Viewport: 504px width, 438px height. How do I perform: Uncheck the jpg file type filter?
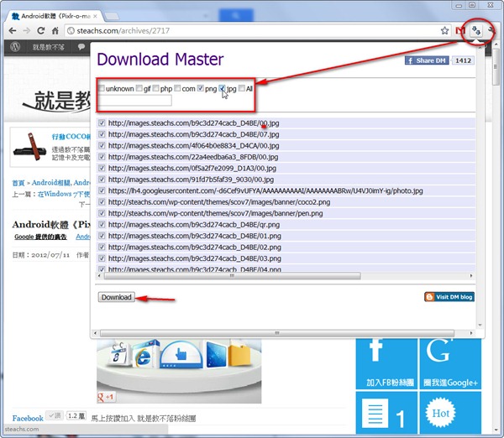coord(223,88)
